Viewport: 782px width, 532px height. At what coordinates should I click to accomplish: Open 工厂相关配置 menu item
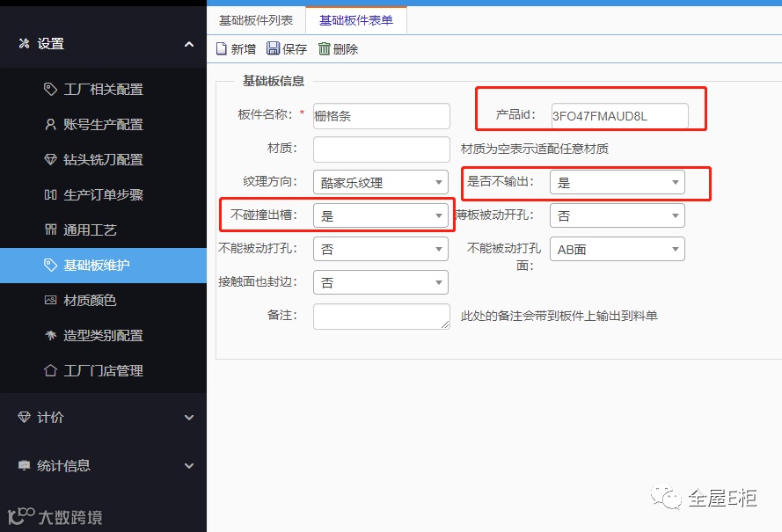[103, 89]
